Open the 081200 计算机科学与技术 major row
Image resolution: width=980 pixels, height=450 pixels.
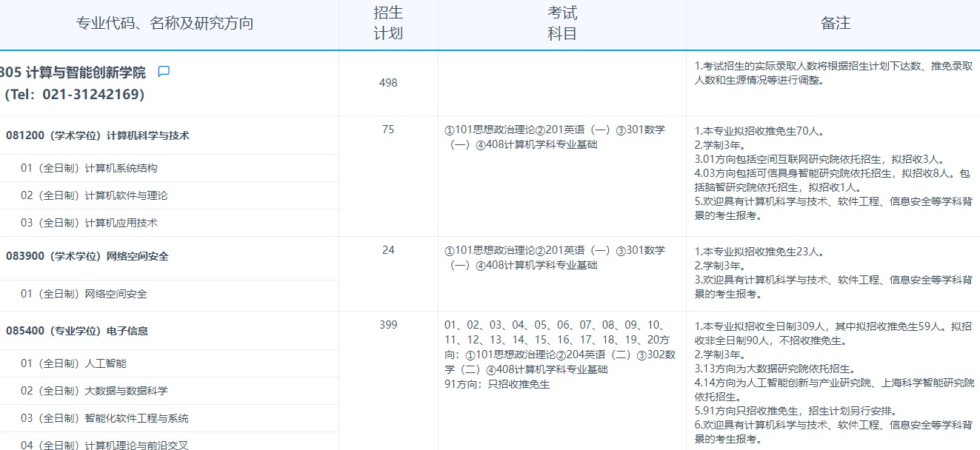tap(98, 135)
